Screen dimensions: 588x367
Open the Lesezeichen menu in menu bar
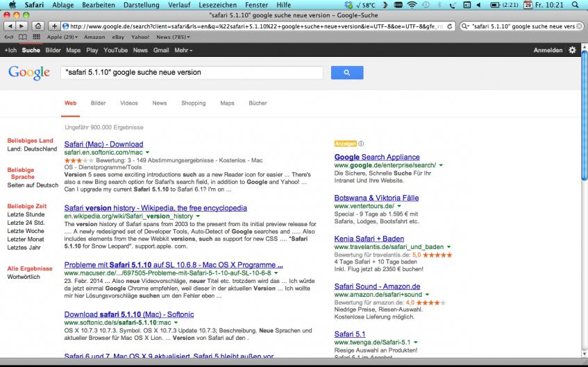click(217, 5)
